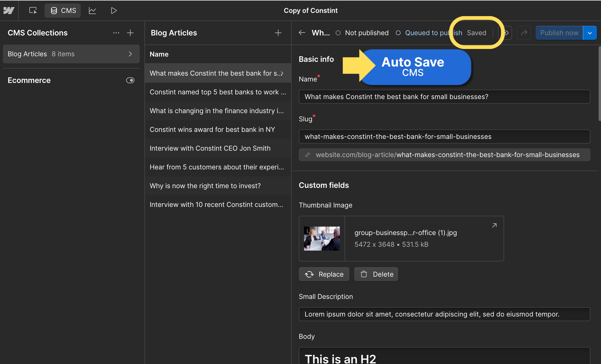Add a new CMS collection
601x364 pixels.
[x=130, y=33]
